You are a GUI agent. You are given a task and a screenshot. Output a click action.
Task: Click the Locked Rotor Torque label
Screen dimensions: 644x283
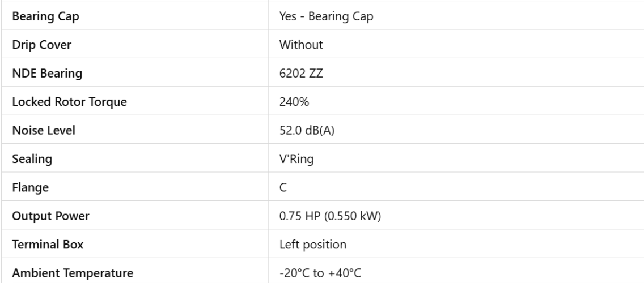pos(61,102)
